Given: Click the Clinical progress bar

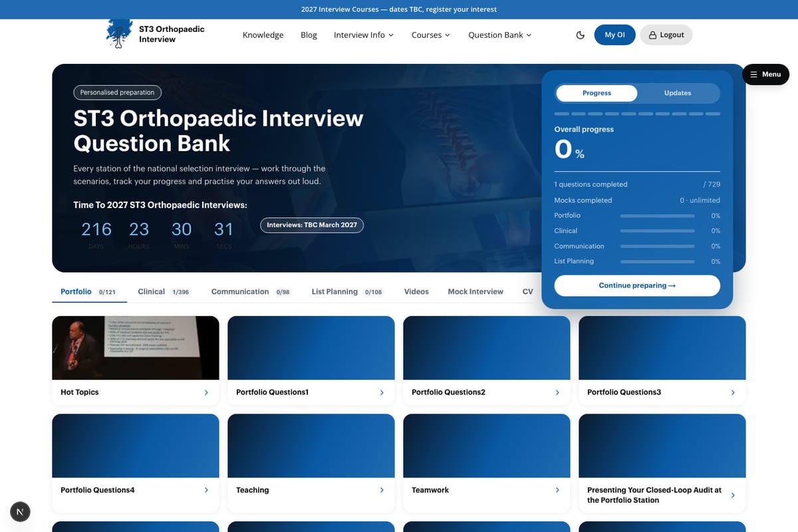Looking at the screenshot, I should pyautogui.click(x=658, y=231).
